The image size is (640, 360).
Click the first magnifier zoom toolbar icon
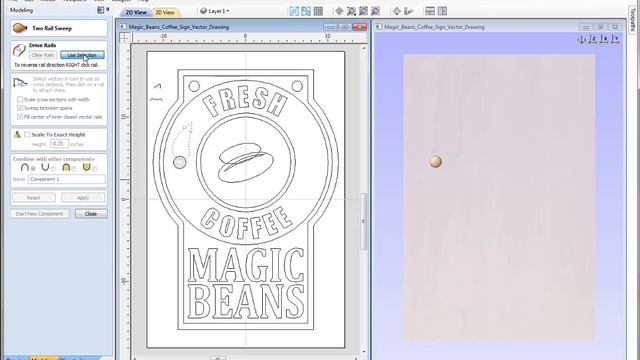(x=351, y=11)
